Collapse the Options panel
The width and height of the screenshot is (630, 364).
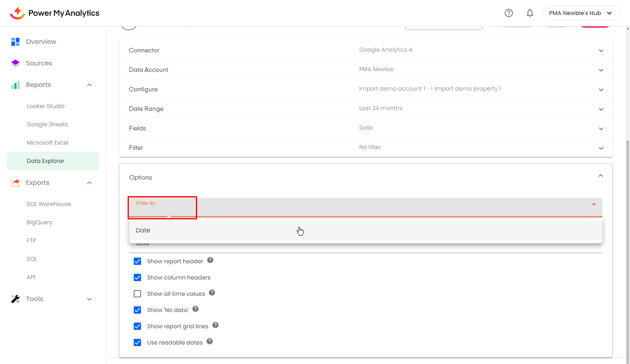point(600,176)
